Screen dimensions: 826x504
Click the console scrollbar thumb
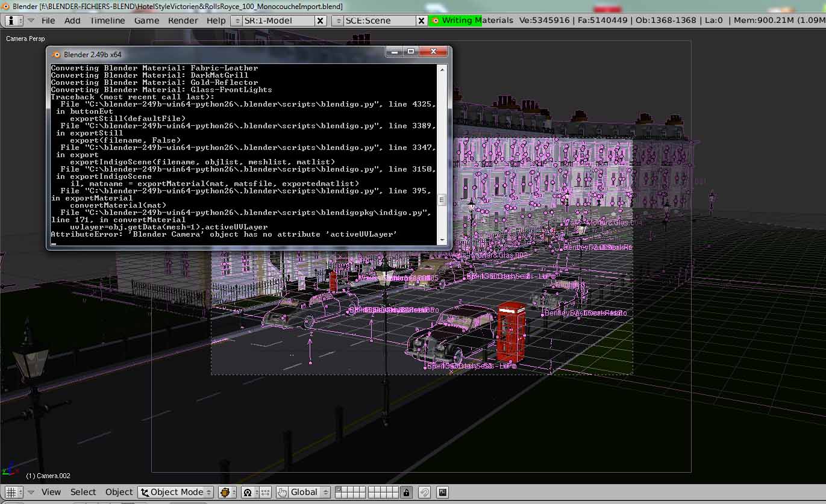[x=442, y=200]
